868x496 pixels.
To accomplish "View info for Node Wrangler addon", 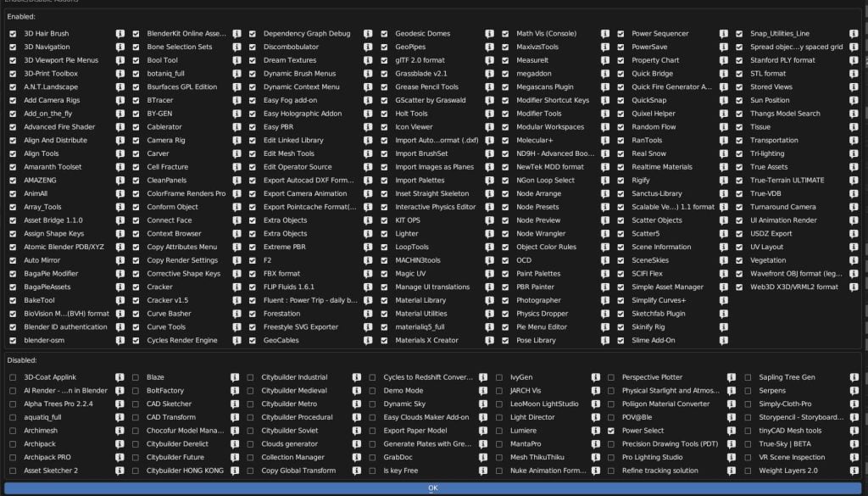I will [605, 234].
